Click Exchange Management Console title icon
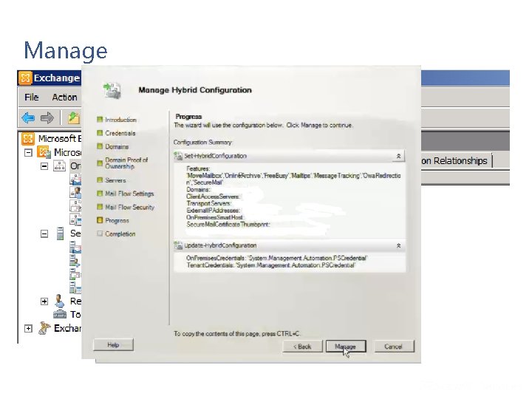The width and height of the screenshot is (532, 399). (x=25, y=78)
